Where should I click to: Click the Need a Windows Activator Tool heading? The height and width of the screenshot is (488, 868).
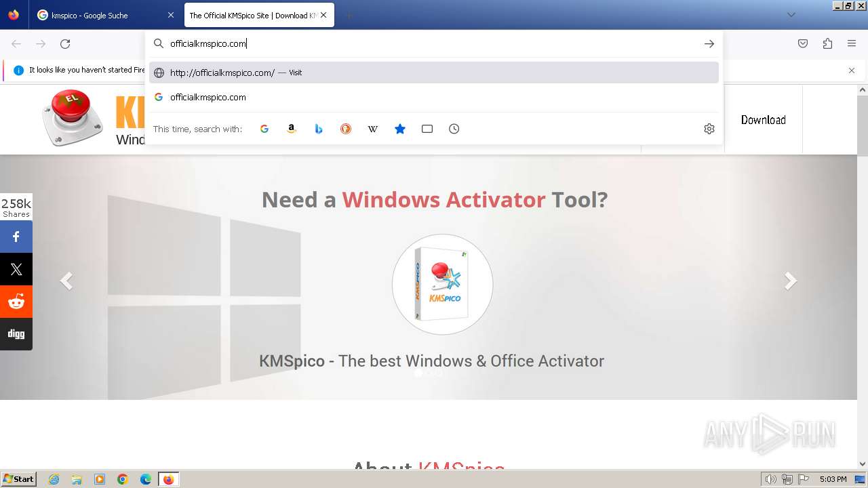(x=435, y=199)
